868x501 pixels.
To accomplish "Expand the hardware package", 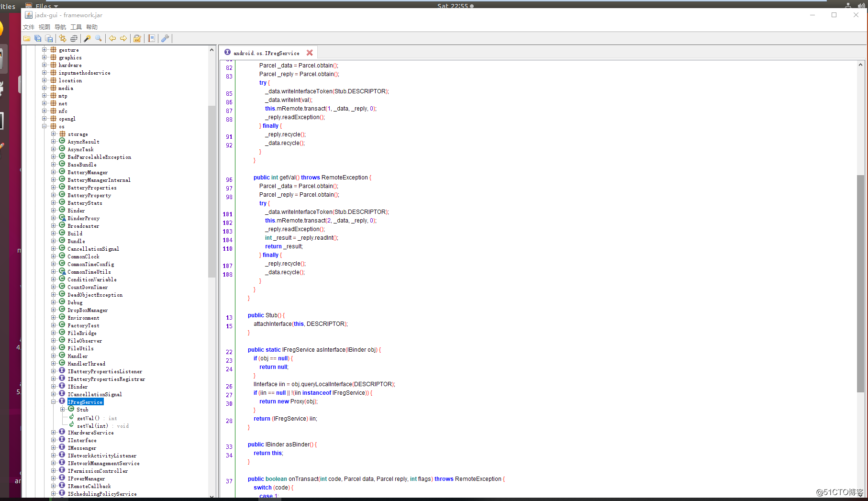I will tap(45, 65).
